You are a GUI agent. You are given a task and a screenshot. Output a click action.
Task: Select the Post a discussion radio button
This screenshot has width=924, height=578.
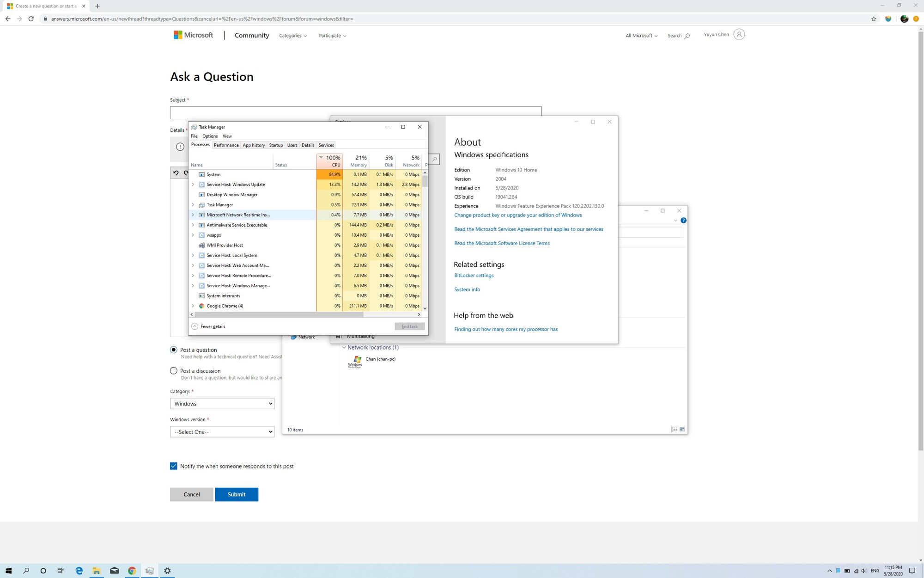tap(174, 370)
